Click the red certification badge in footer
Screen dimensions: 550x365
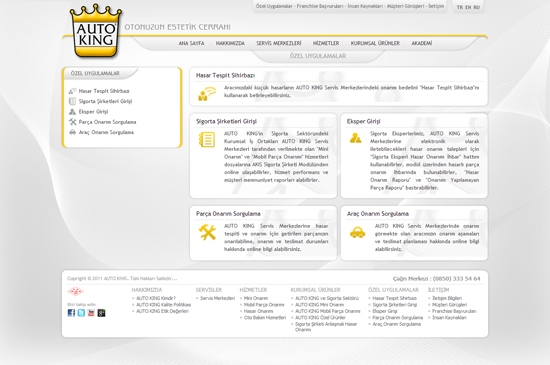pos(75,291)
